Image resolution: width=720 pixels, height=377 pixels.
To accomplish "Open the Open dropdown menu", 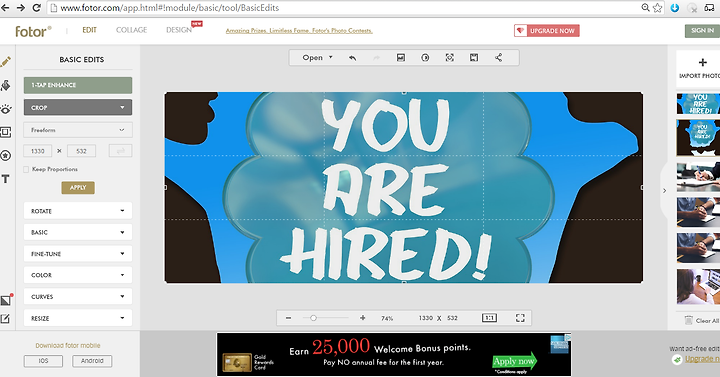I will (x=317, y=58).
